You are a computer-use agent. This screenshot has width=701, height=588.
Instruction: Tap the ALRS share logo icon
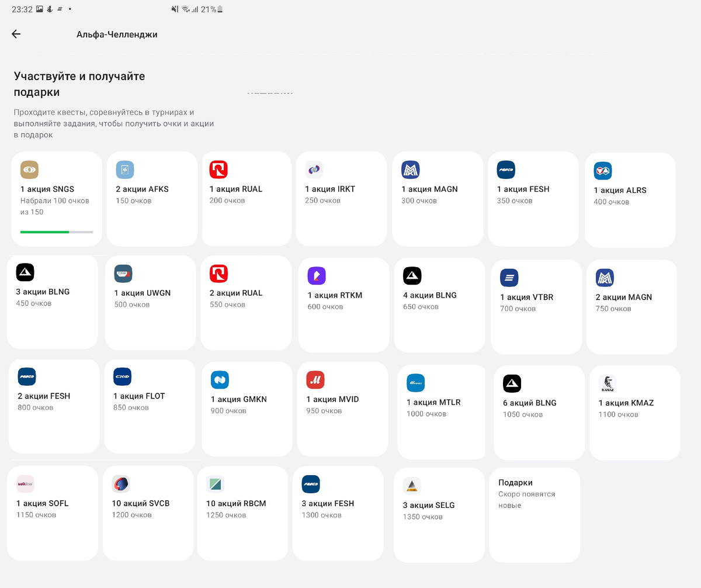(x=603, y=171)
